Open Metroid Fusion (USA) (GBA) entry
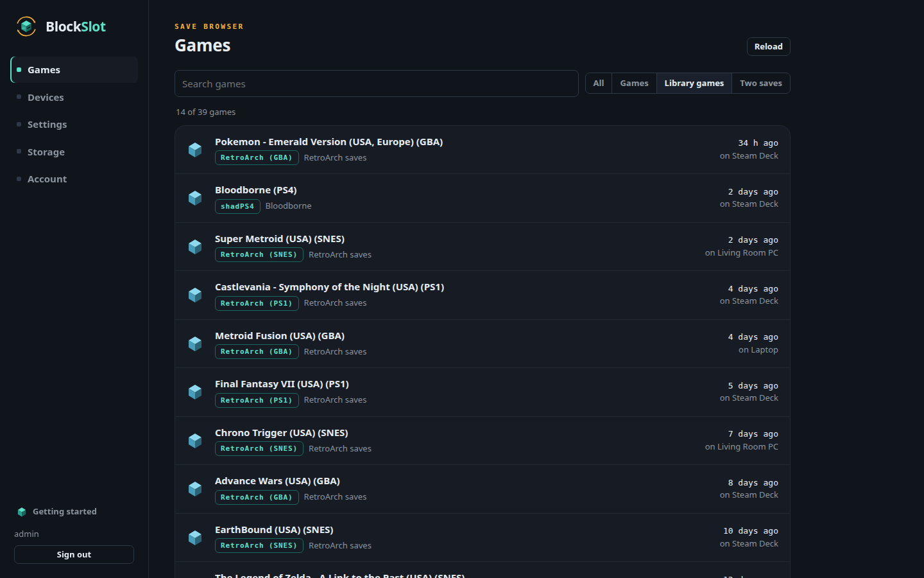The height and width of the screenshot is (578, 924). click(483, 344)
